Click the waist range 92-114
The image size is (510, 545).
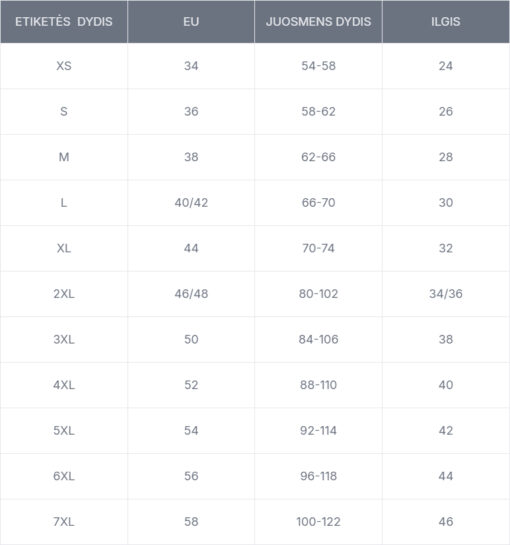318,430
